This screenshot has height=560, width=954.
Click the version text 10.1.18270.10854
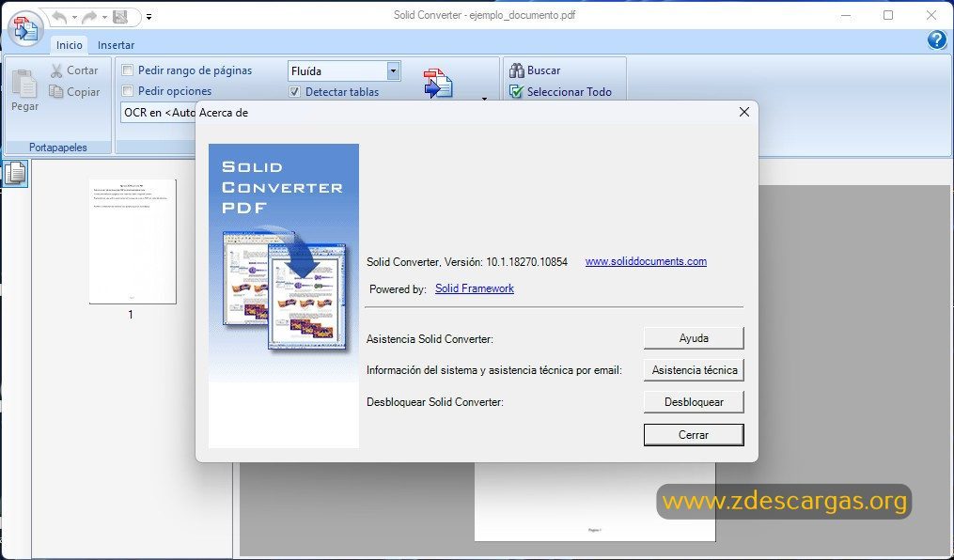(527, 262)
